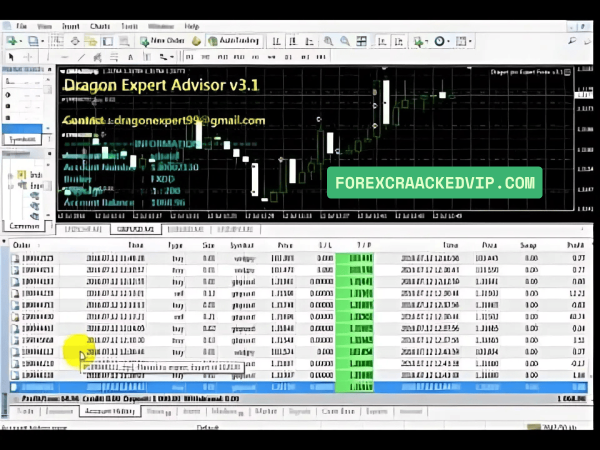Expand the Indicators tree node
Image resolution: width=600 pixels, height=450 pixels.
click(10, 175)
